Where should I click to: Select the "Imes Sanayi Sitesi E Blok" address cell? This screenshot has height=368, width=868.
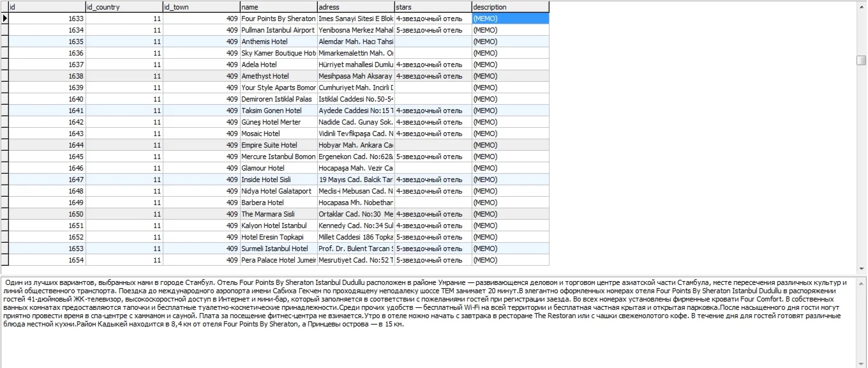click(355, 19)
